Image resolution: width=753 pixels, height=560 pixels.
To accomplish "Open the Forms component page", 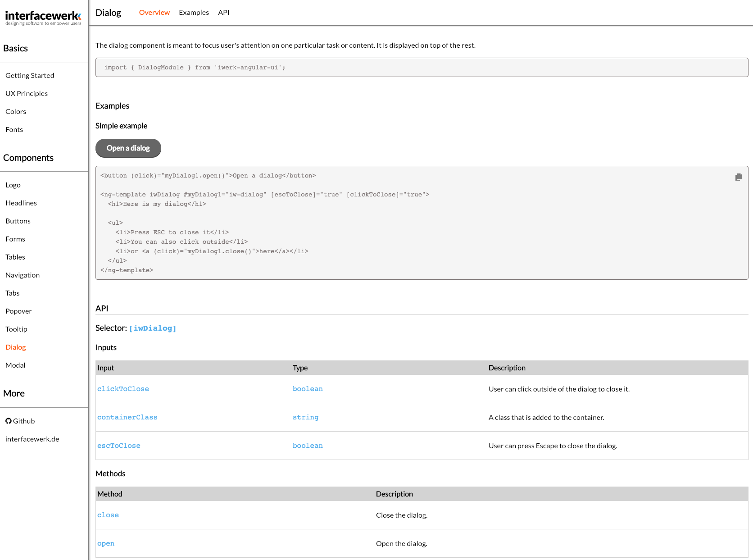I will click(x=15, y=239).
